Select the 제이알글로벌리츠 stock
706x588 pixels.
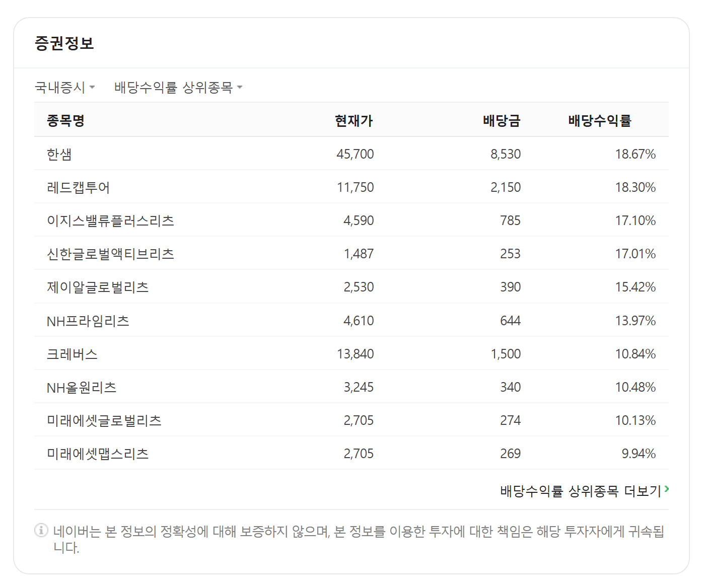tap(98, 287)
